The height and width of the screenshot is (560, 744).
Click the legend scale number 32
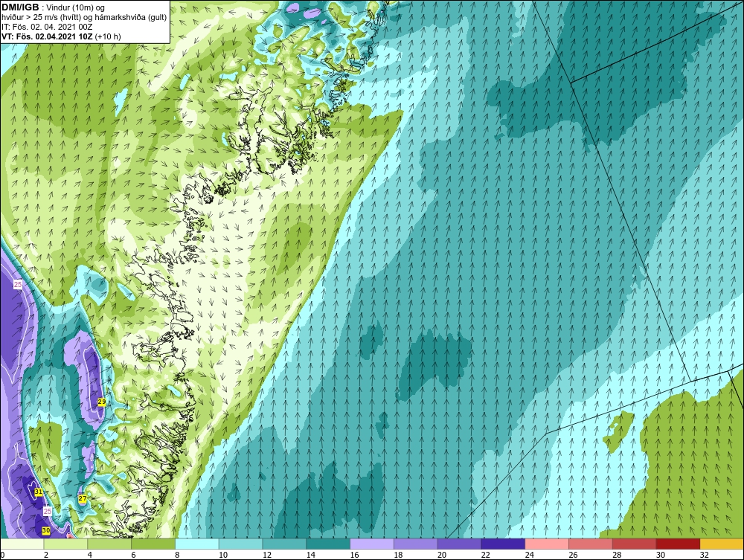(x=704, y=555)
